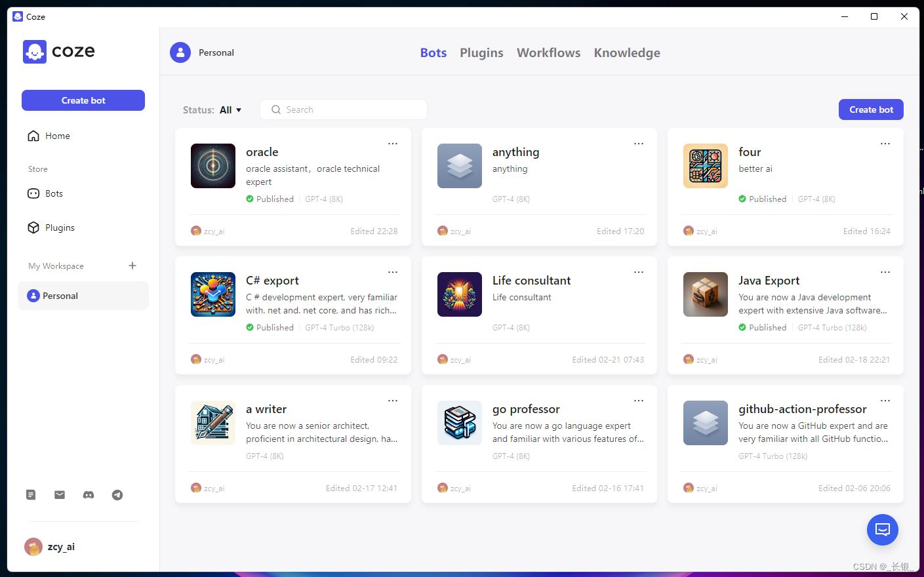This screenshot has height=577, width=924.
Task: Open more options for oracle bot
Action: pyautogui.click(x=393, y=144)
